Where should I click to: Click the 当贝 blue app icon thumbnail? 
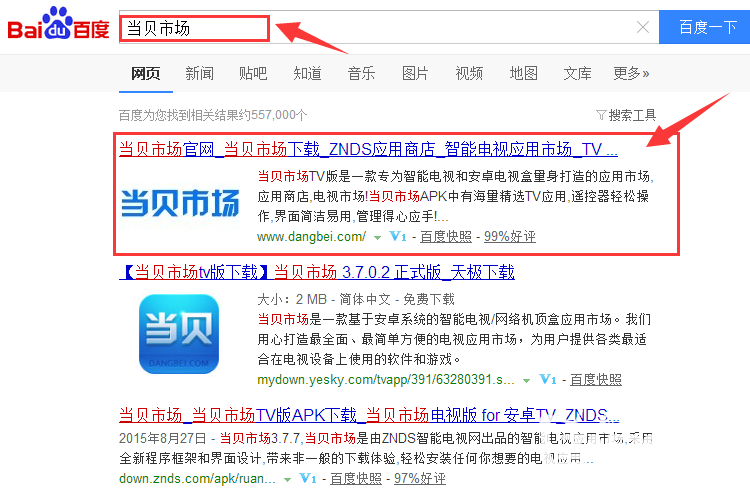click(179, 334)
